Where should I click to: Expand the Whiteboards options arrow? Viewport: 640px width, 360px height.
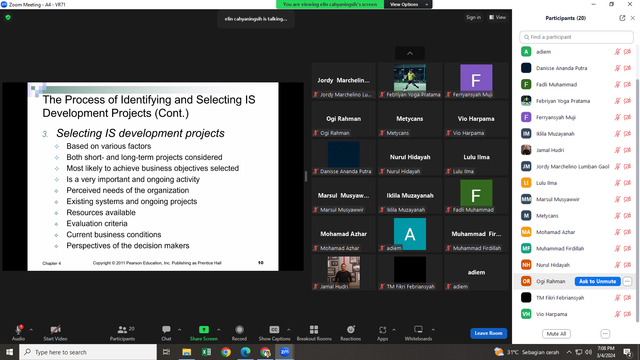click(x=433, y=330)
